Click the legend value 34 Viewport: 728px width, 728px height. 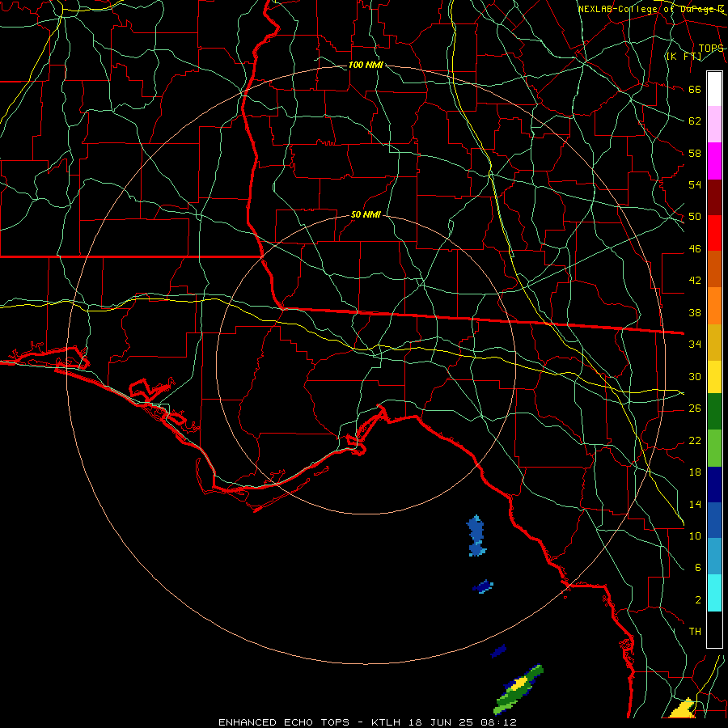click(695, 345)
